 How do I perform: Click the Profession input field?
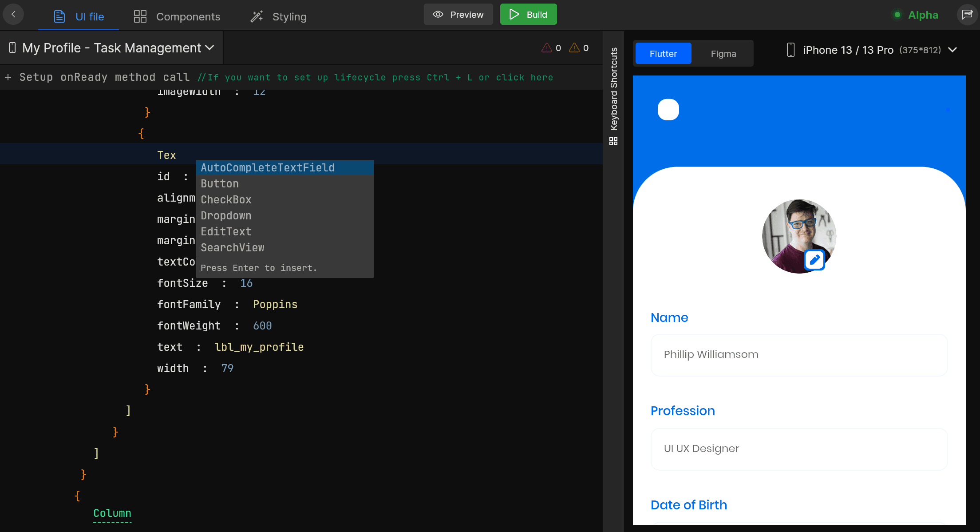(x=799, y=449)
